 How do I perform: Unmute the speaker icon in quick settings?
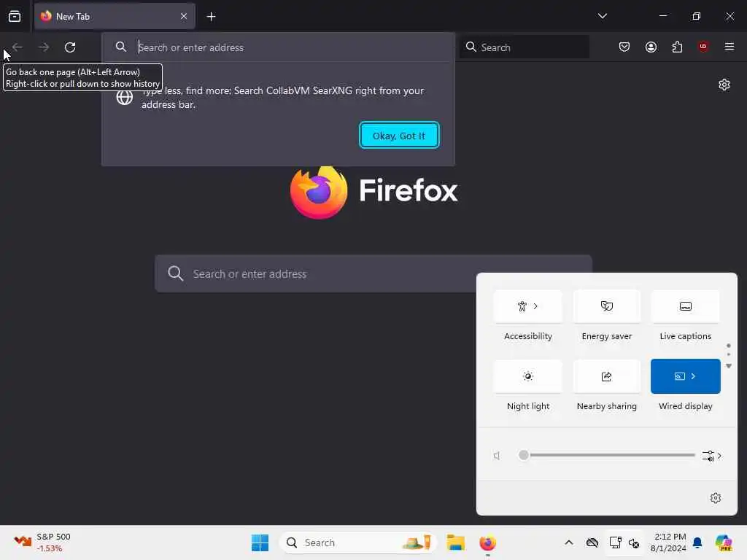pyautogui.click(x=497, y=456)
